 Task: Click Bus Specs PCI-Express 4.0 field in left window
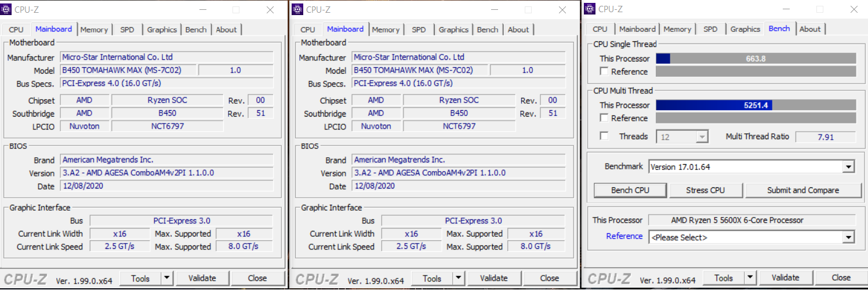[x=166, y=84]
